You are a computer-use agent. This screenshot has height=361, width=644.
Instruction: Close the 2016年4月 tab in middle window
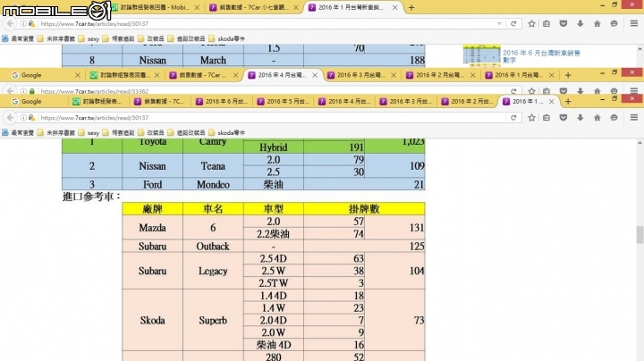click(x=315, y=75)
